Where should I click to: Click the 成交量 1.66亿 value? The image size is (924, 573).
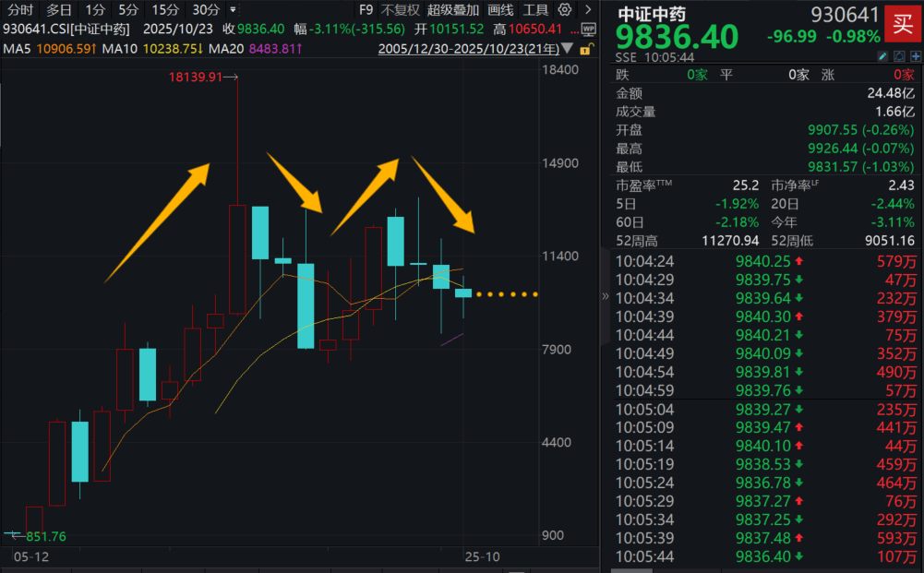[x=894, y=112]
